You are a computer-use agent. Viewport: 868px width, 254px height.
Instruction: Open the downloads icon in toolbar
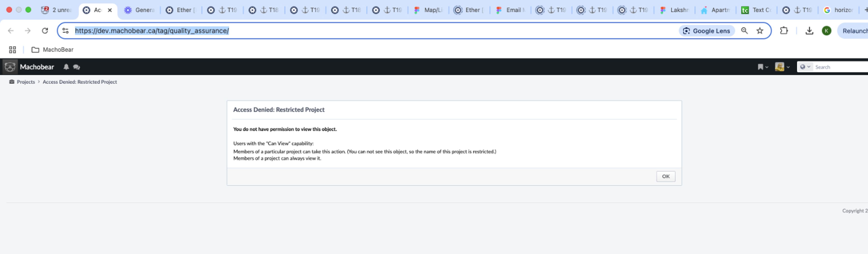tap(809, 31)
